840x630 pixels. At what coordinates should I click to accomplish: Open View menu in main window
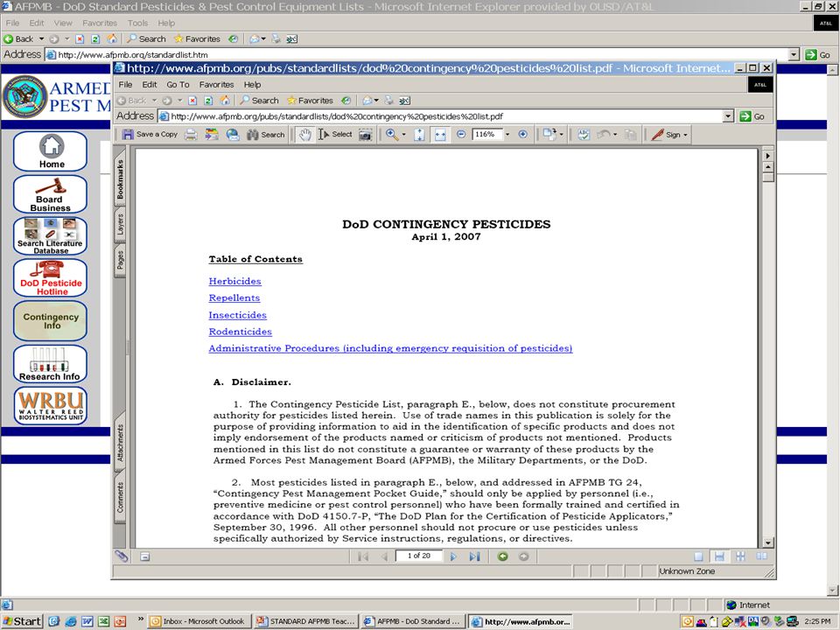point(63,23)
